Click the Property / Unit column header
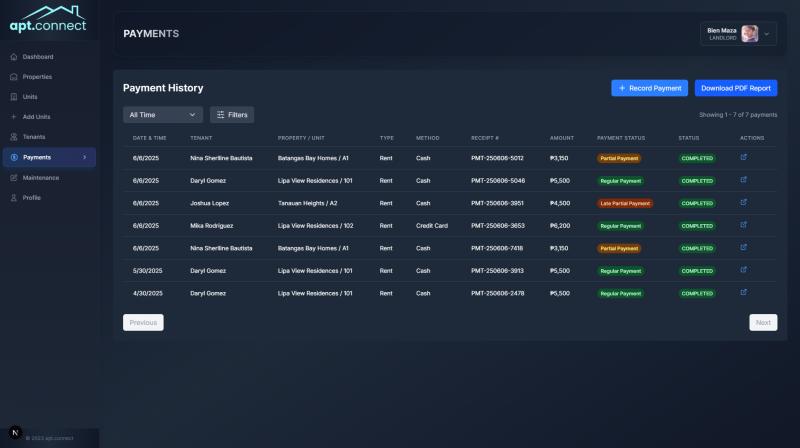 point(301,138)
